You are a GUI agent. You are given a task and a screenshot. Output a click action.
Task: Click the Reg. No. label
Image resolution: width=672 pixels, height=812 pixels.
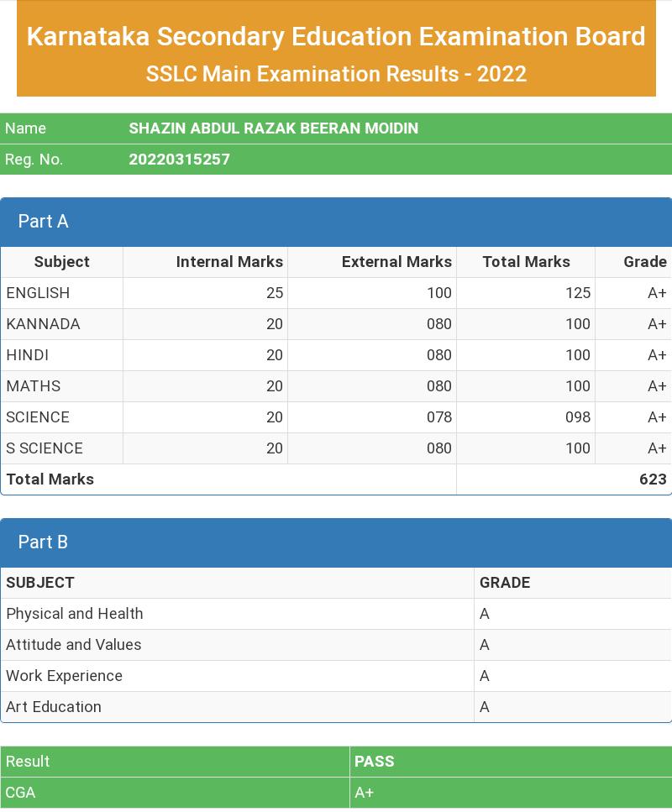click(34, 160)
